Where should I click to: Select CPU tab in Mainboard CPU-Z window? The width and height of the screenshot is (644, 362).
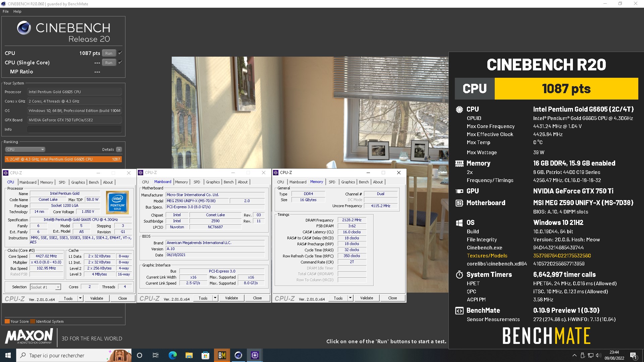[146, 182]
